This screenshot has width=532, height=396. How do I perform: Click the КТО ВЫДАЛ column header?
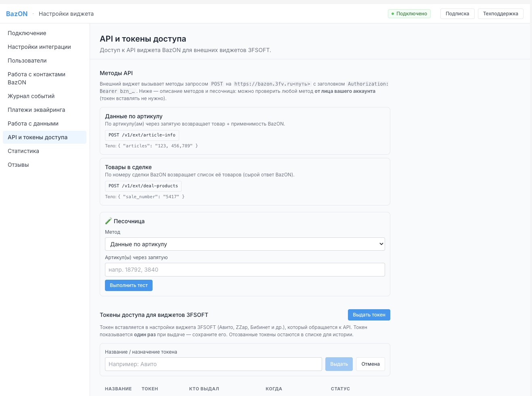pyautogui.click(x=204, y=389)
